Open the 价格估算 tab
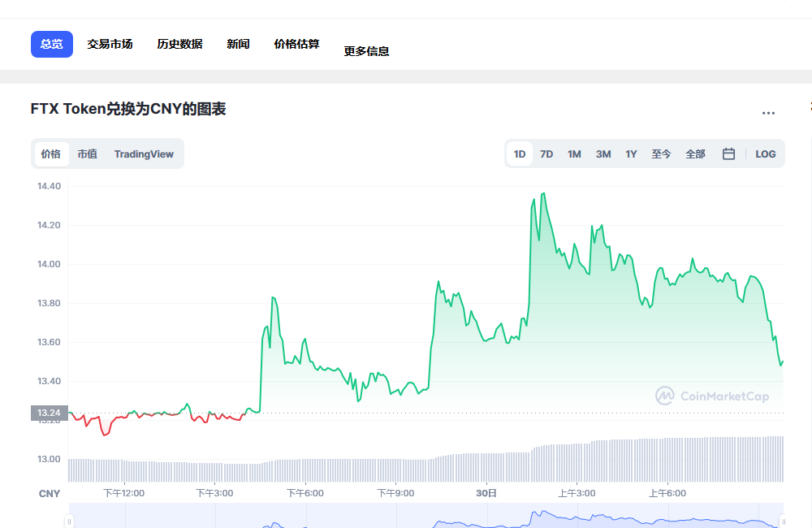This screenshot has height=528, width=812. [296, 44]
